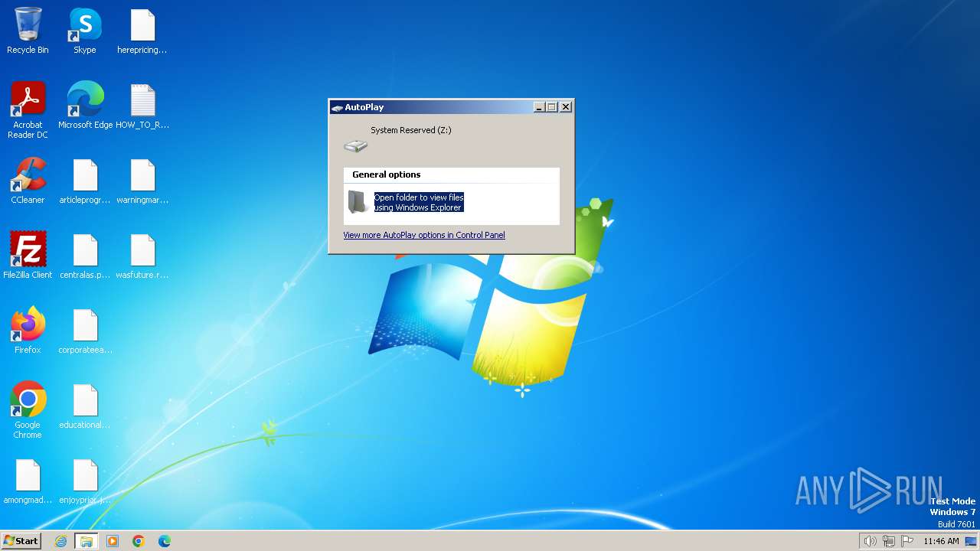980x551 pixels.
Task: Select the warningmar... file icon
Action: coord(142,181)
